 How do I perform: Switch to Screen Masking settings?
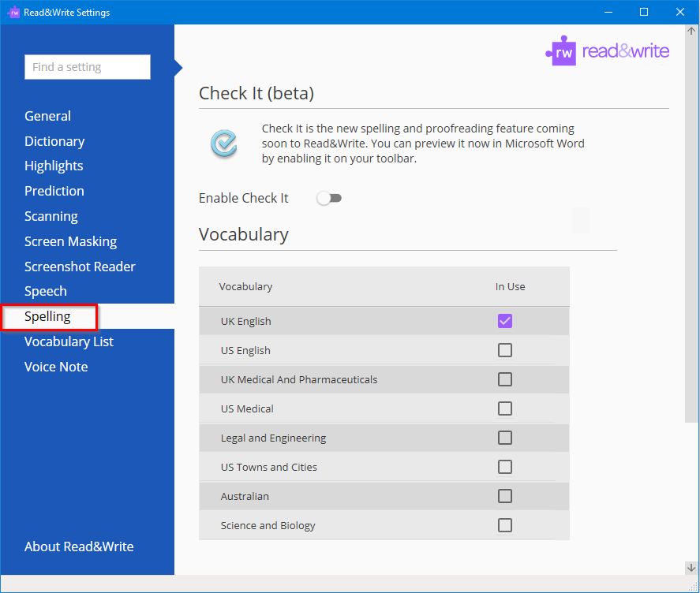[70, 241]
